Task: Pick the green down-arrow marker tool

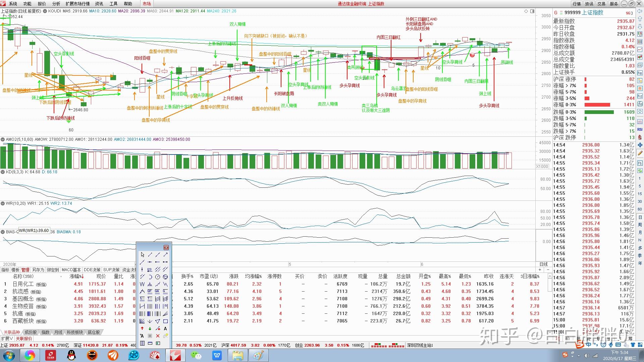Action: point(150,328)
